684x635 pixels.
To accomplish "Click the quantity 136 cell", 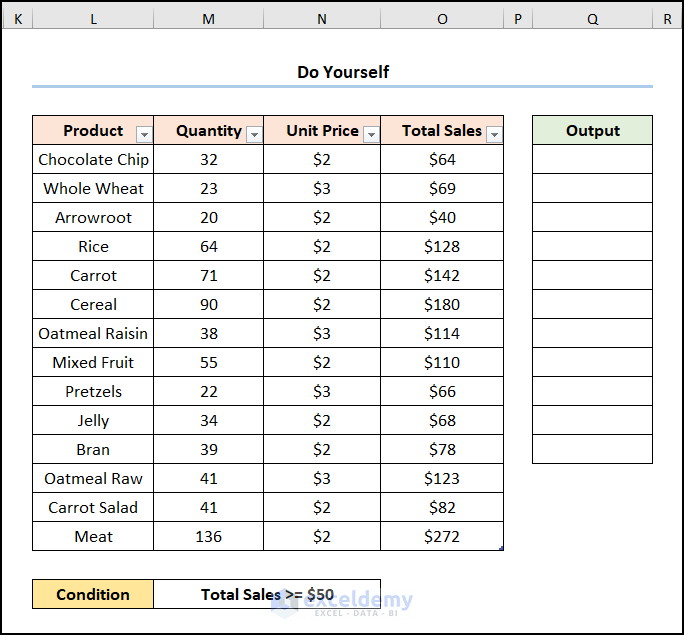I will 209,536.
